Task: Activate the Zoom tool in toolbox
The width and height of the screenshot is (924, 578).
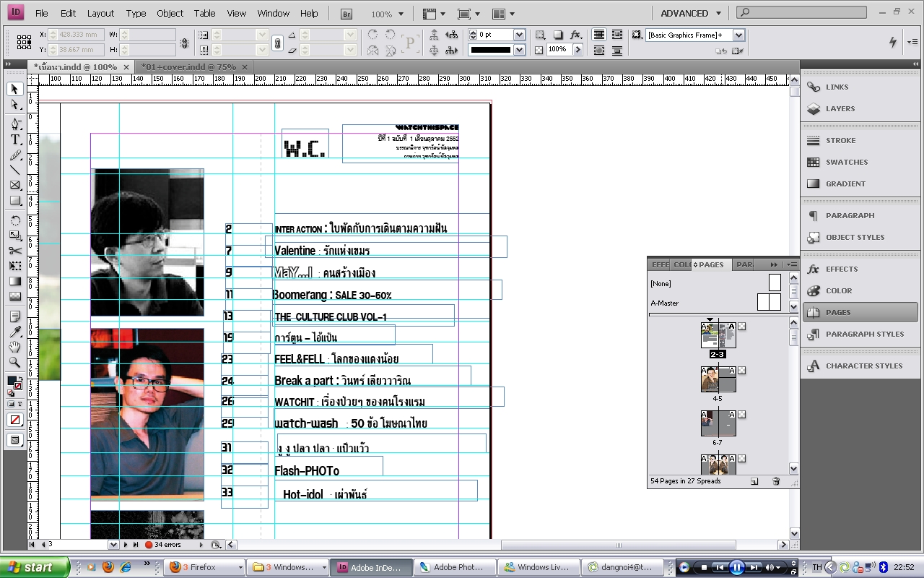Action: 15,362
